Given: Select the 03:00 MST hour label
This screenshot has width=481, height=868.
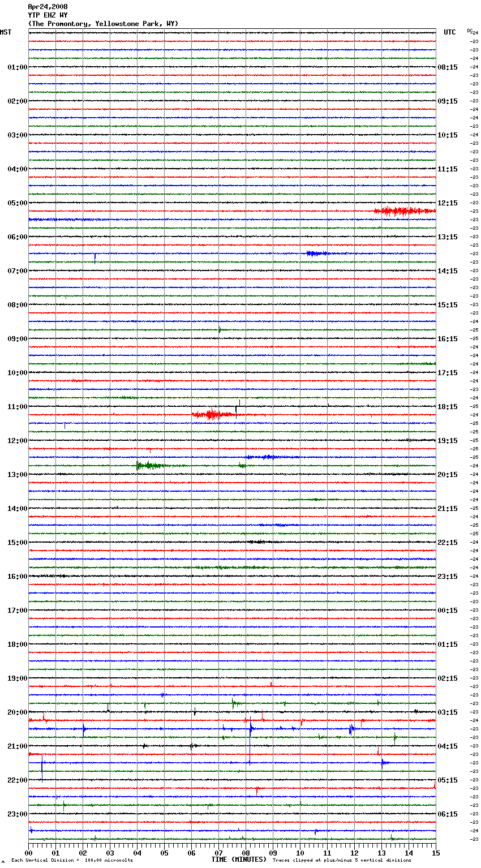Looking at the screenshot, I should click(17, 135).
